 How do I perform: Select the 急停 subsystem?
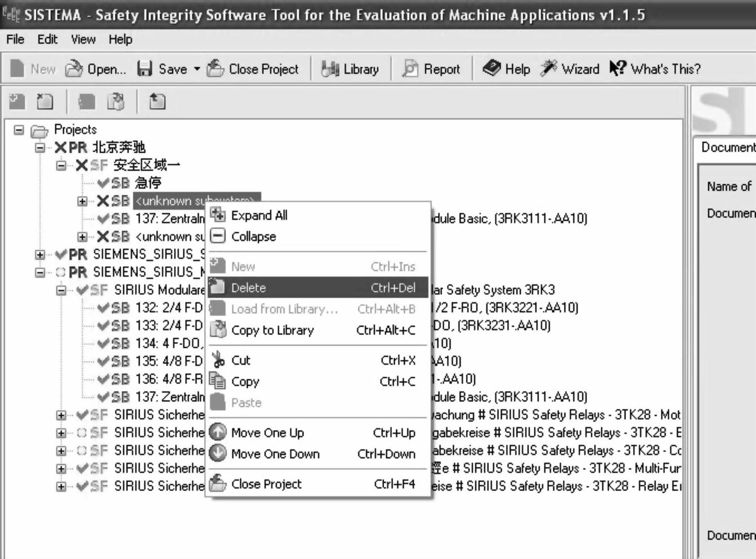(148, 183)
